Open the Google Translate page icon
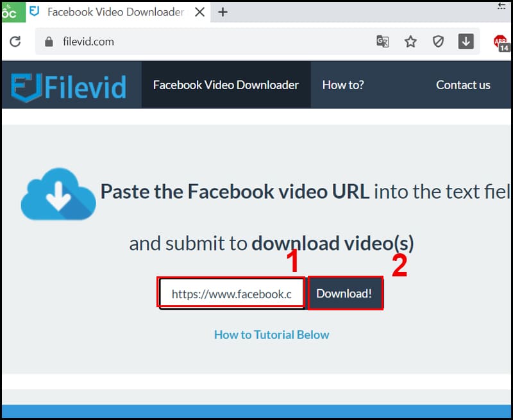 coord(383,42)
